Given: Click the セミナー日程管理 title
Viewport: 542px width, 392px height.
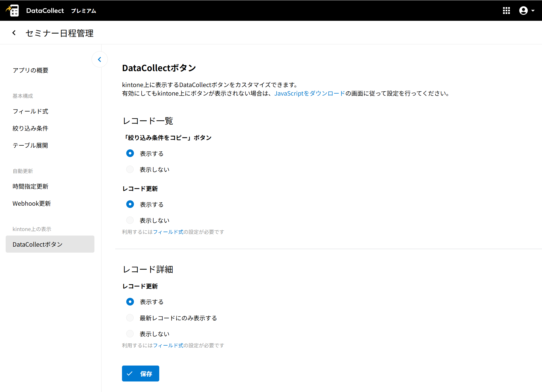Looking at the screenshot, I should coord(59,33).
